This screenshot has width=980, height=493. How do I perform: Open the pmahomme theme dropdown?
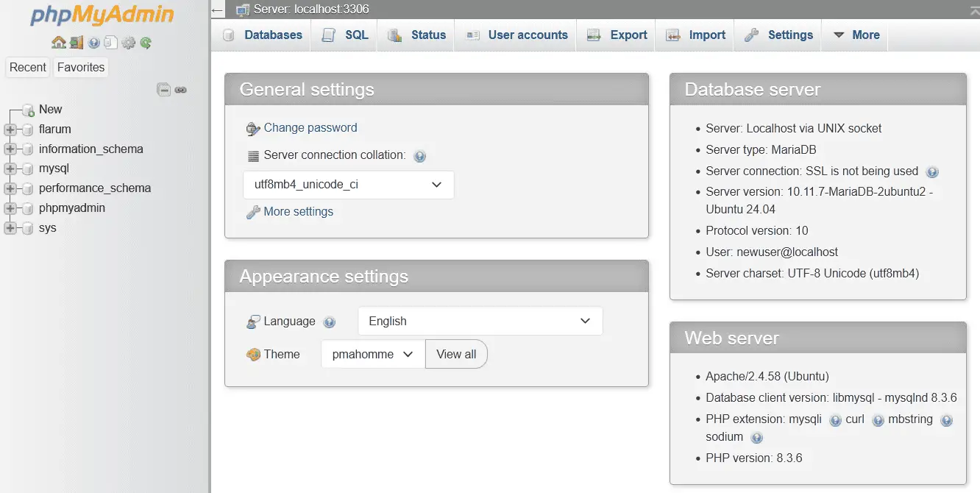pyautogui.click(x=373, y=354)
